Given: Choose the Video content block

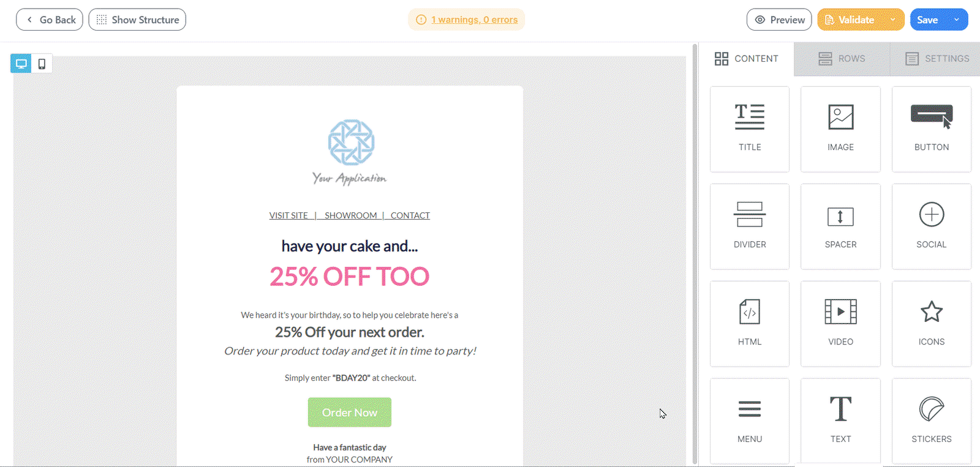Looking at the screenshot, I should click(840, 323).
